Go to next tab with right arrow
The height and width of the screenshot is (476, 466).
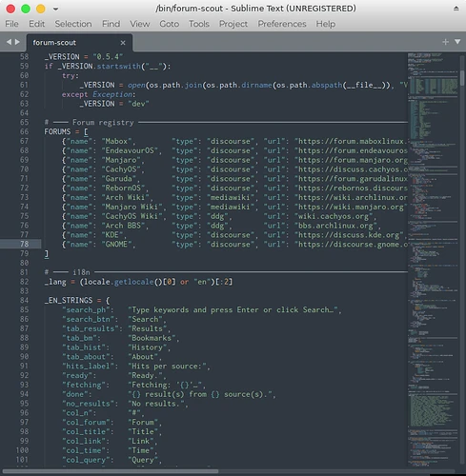[17, 42]
